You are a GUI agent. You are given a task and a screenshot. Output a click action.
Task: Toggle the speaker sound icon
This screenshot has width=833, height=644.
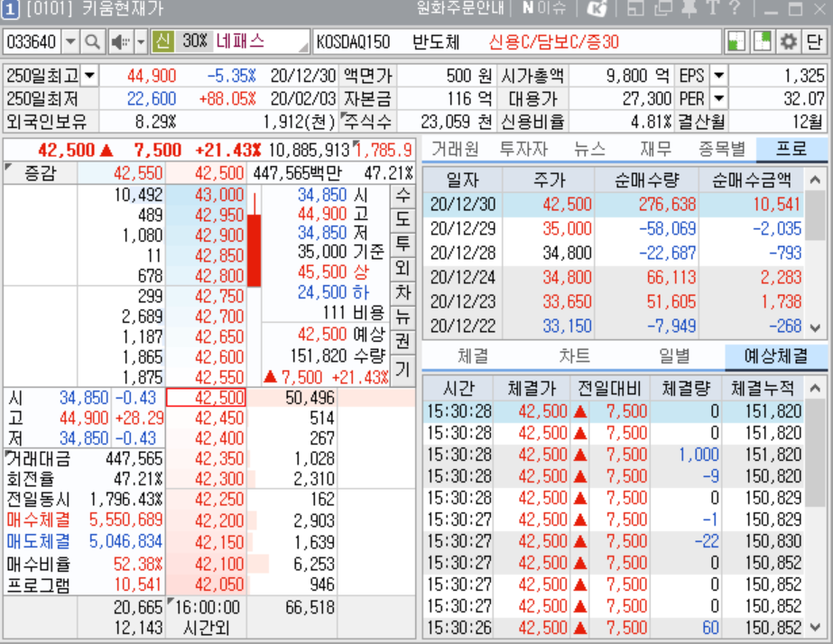[121, 42]
